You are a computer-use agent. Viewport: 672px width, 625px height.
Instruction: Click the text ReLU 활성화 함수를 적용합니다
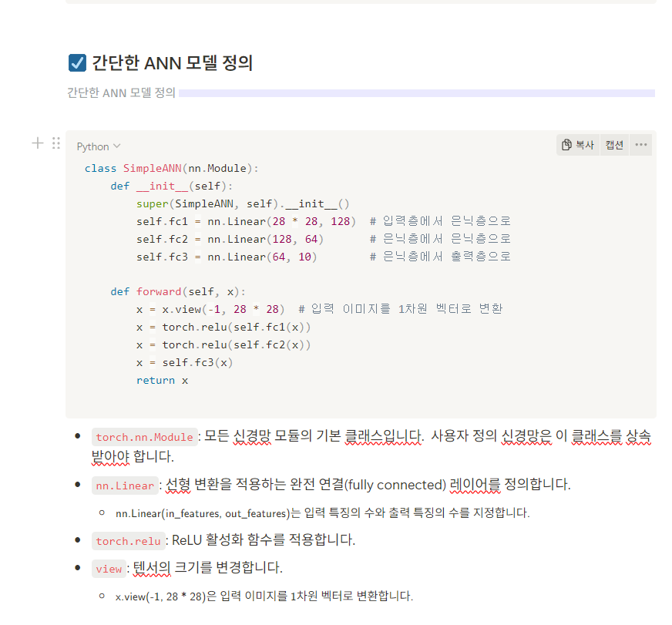263,539
